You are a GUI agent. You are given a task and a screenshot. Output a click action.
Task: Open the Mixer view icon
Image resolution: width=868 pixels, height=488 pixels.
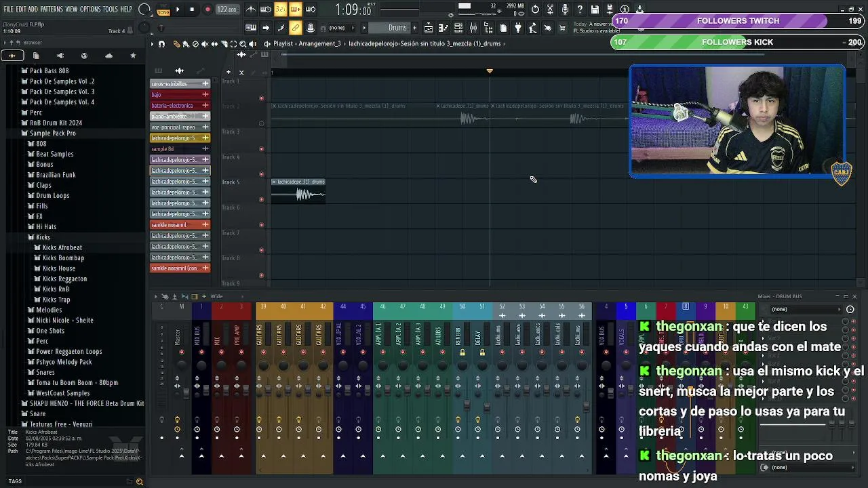pyautogui.click(x=473, y=28)
